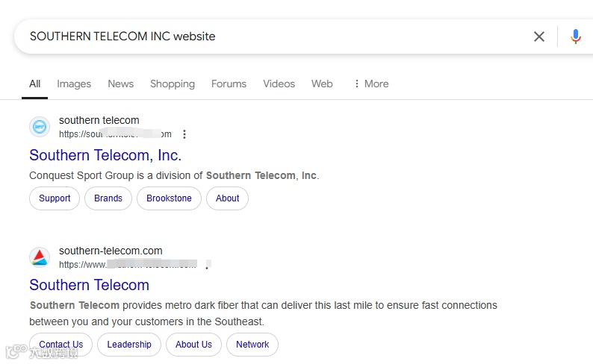Select the Forums tab
593x364 pixels.
(x=229, y=84)
